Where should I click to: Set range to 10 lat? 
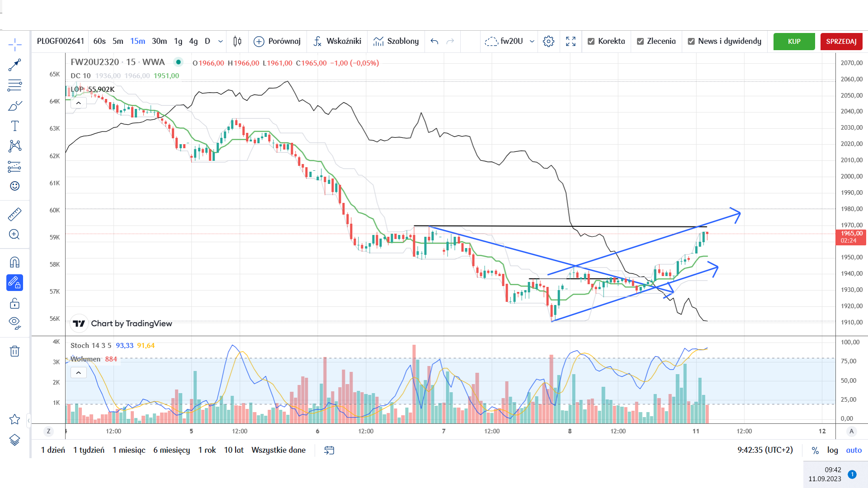[x=234, y=450]
